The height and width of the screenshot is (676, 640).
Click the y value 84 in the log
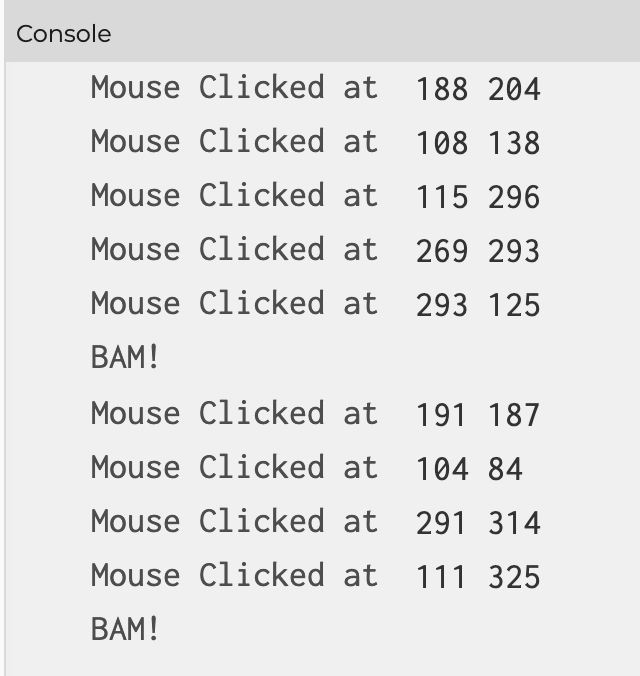pos(505,469)
